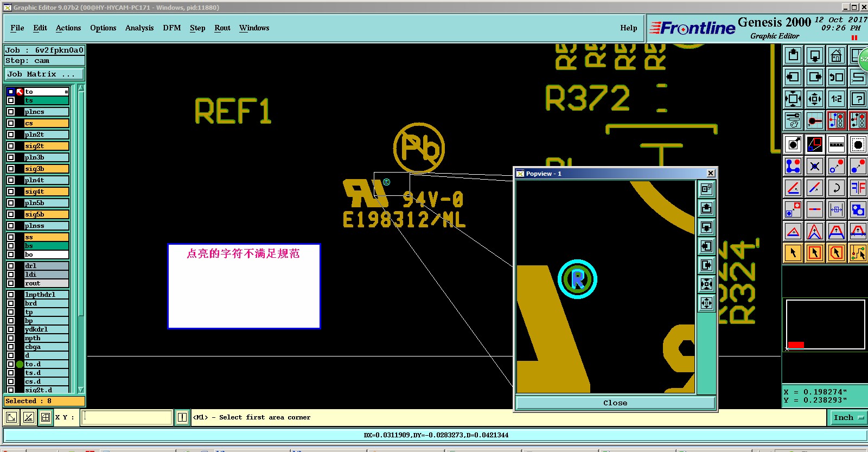Click the pan down view icon
This screenshot has height=452, width=868.
pos(815,55)
